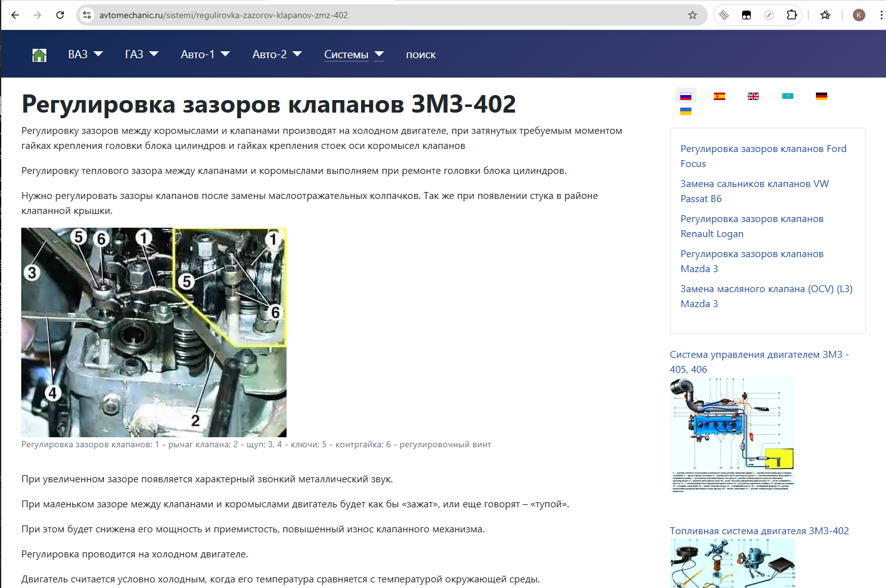The width and height of the screenshot is (886, 588).
Task: View site information in address bar
Action: coord(88,15)
